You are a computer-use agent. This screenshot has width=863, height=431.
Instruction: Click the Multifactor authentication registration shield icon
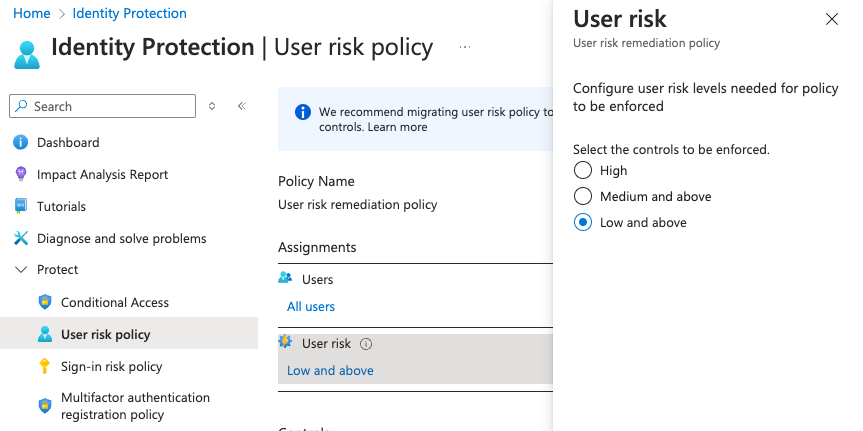[44, 405]
